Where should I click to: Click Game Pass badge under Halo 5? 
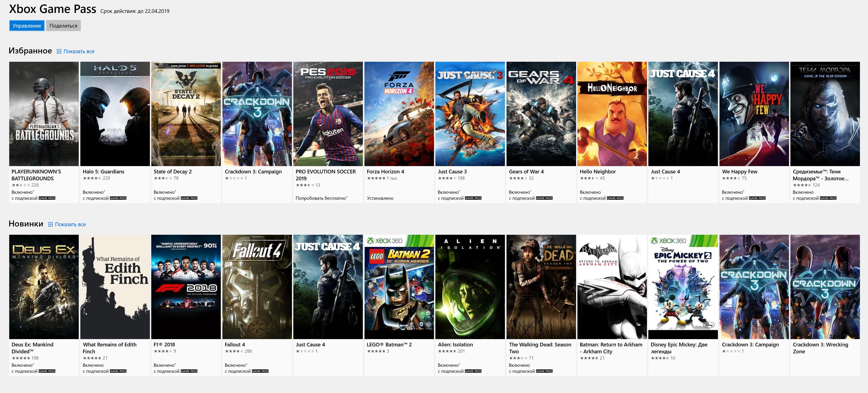click(x=118, y=198)
